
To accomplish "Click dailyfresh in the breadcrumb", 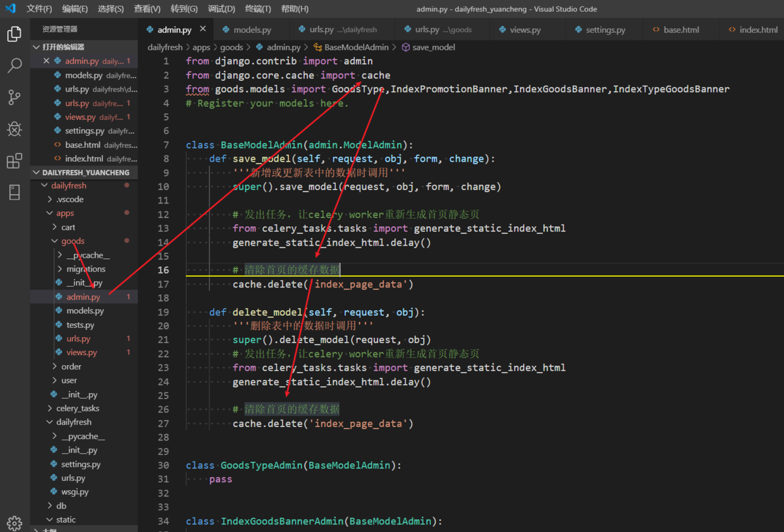I will click(x=165, y=47).
